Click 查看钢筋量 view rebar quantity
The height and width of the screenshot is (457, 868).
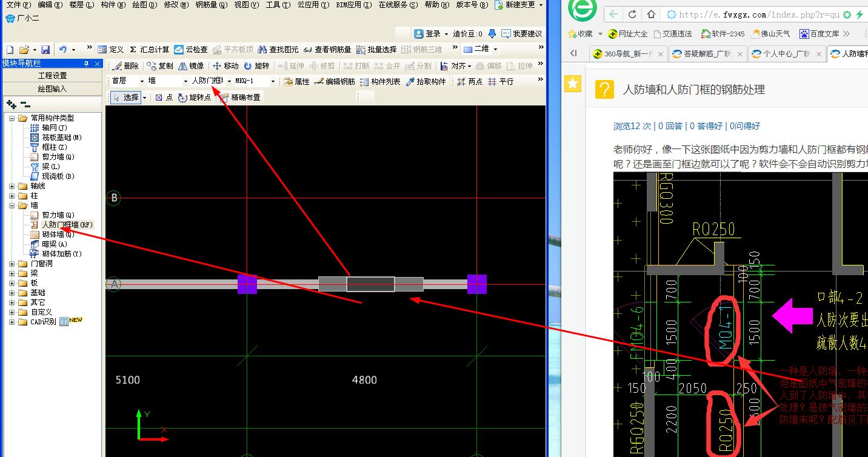(327, 50)
